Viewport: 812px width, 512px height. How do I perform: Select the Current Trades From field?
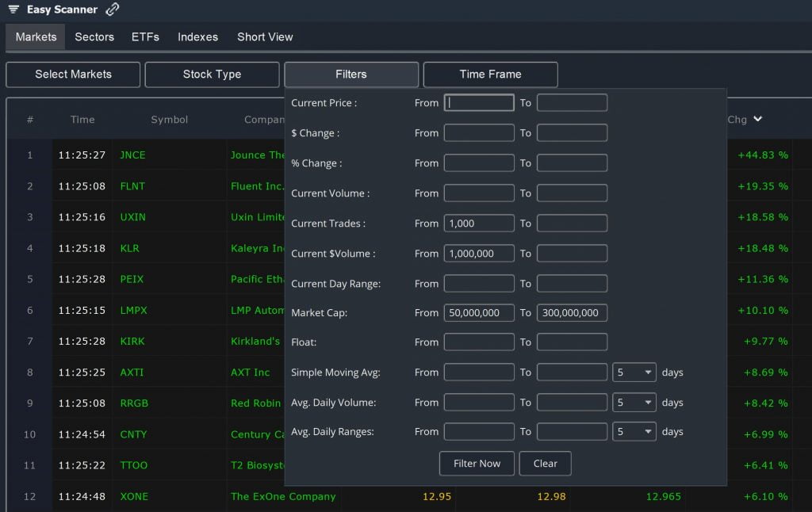click(479, 224)
